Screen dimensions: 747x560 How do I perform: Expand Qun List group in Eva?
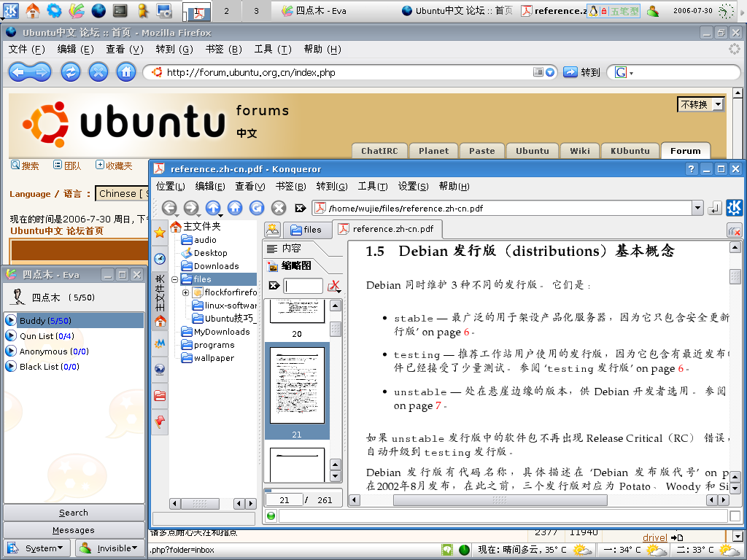(10, 335)
